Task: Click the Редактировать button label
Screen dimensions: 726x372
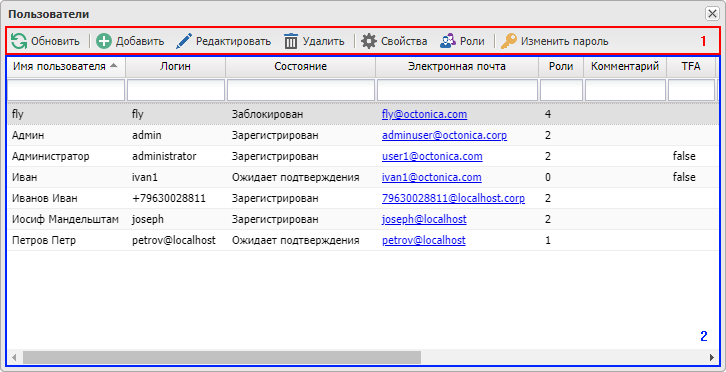Action: point(233,42)
